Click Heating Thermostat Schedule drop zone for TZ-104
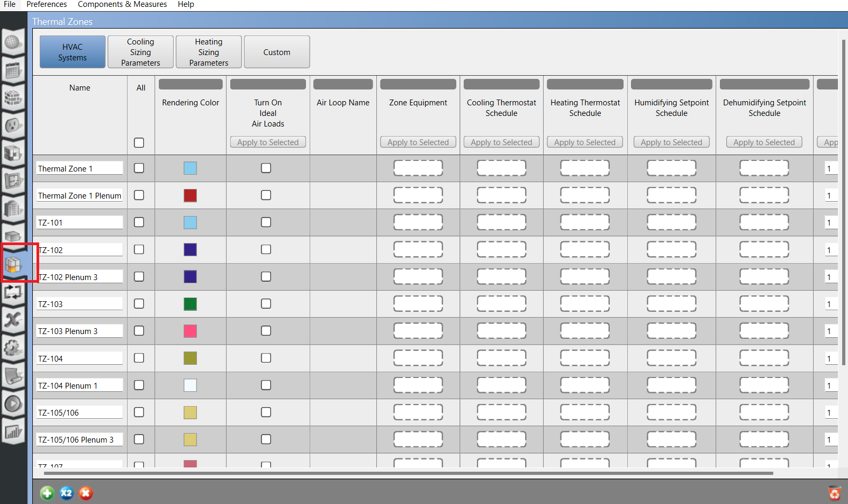Viewport: 848px width, 504px height. tap(585, 358)
